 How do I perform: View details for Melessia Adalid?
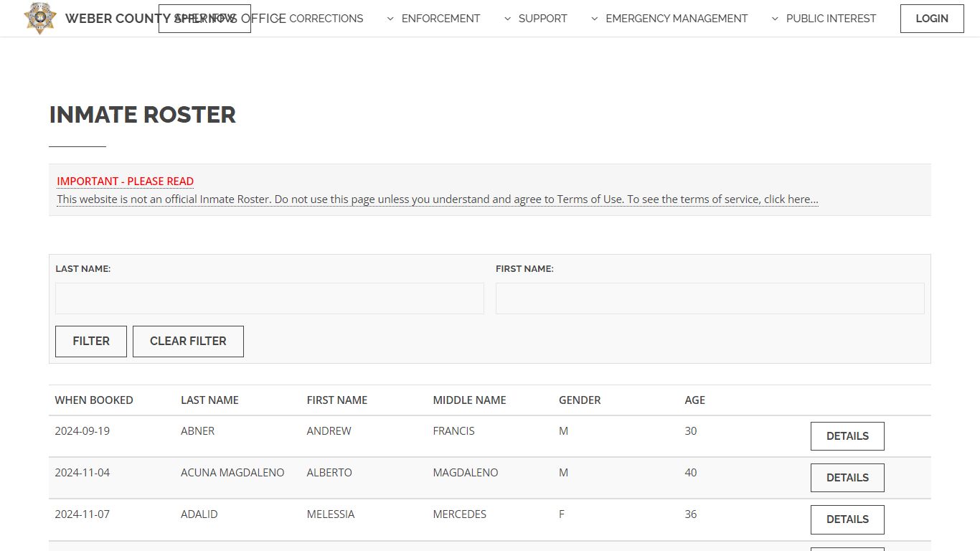847,519
